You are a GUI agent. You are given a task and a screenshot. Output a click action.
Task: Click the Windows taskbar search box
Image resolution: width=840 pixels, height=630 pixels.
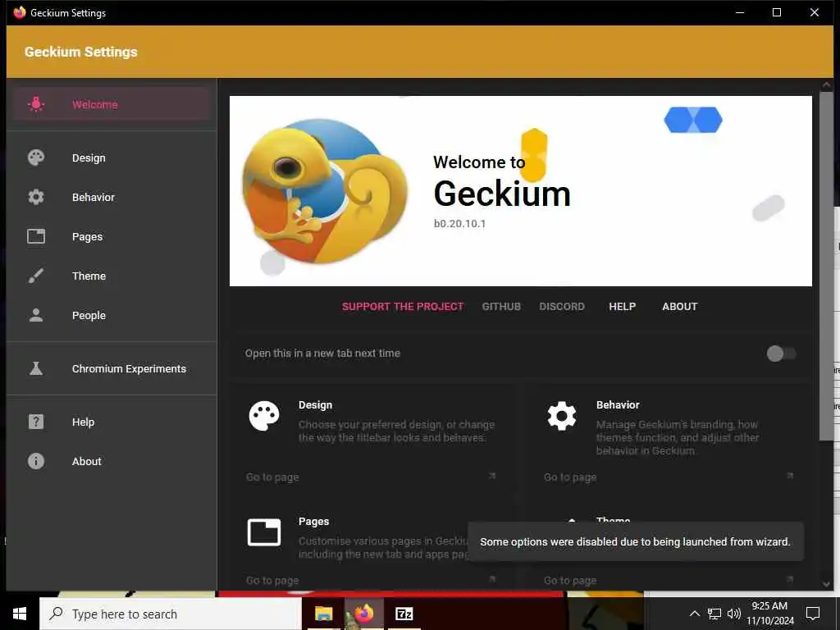click(x=171, y=614)
